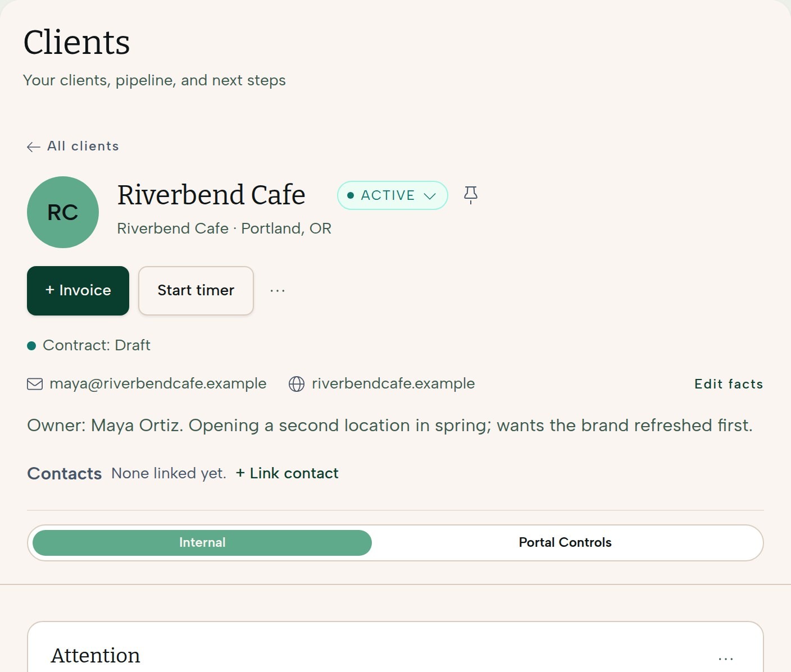Screen dimensions: 791x672
Task: Click 'Your clients, pipeline, and next steps' subtitle
Action: click(154, 80)
